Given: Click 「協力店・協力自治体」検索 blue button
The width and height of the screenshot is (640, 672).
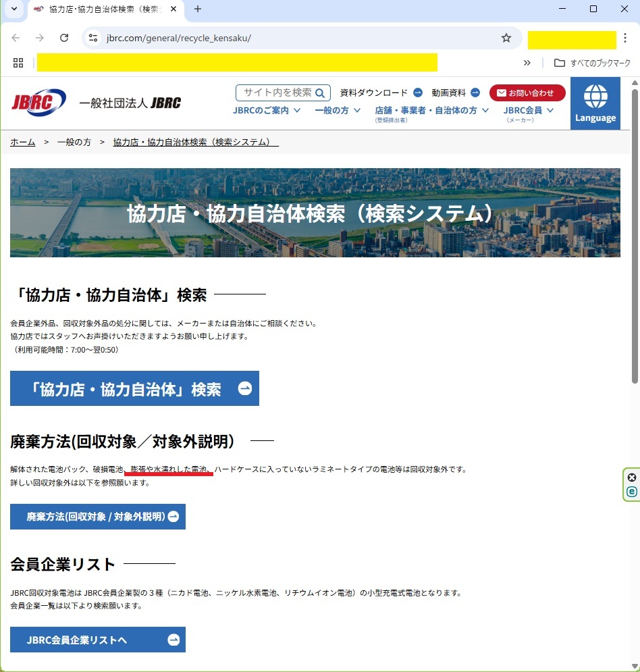Looking at the screenshot, I should pyautogui.click(x=134, y=389).
